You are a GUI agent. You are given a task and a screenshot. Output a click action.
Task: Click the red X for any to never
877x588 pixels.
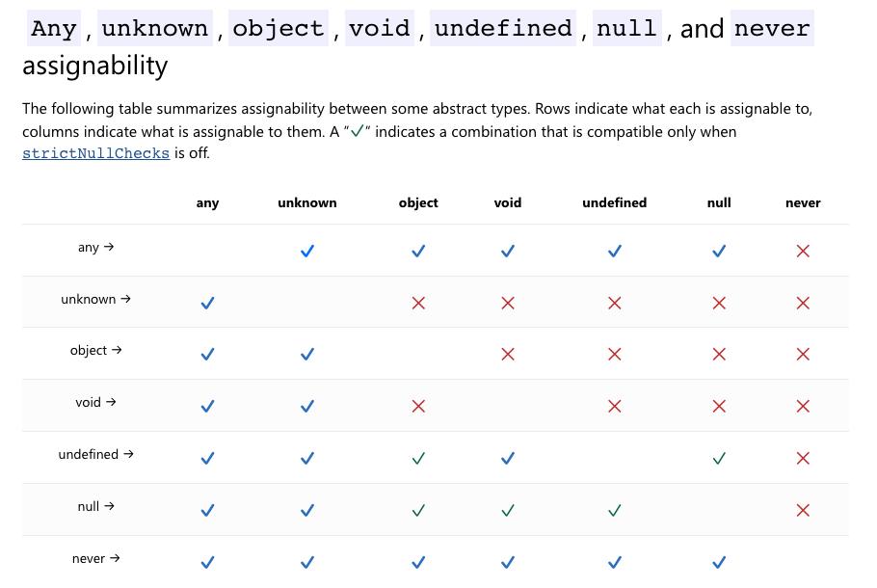803,251
